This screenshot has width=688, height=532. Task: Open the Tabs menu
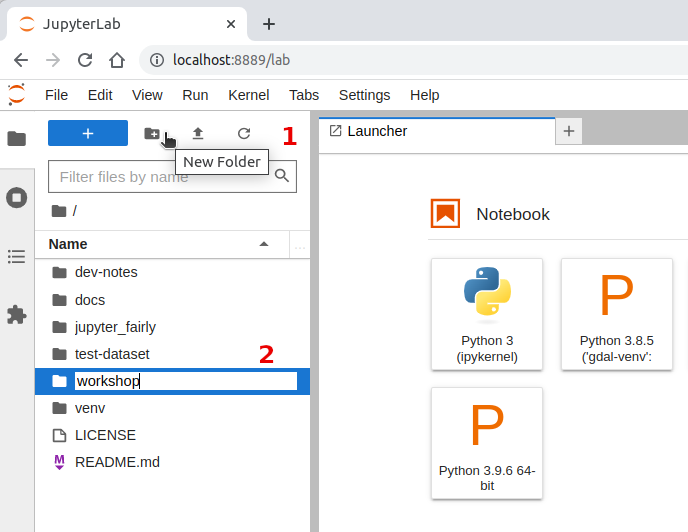point(304,95)
